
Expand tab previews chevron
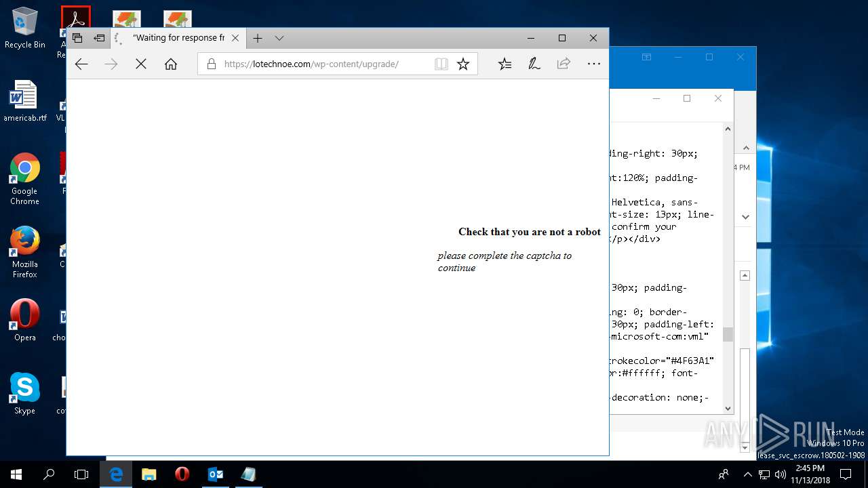(x=279, y=38)
